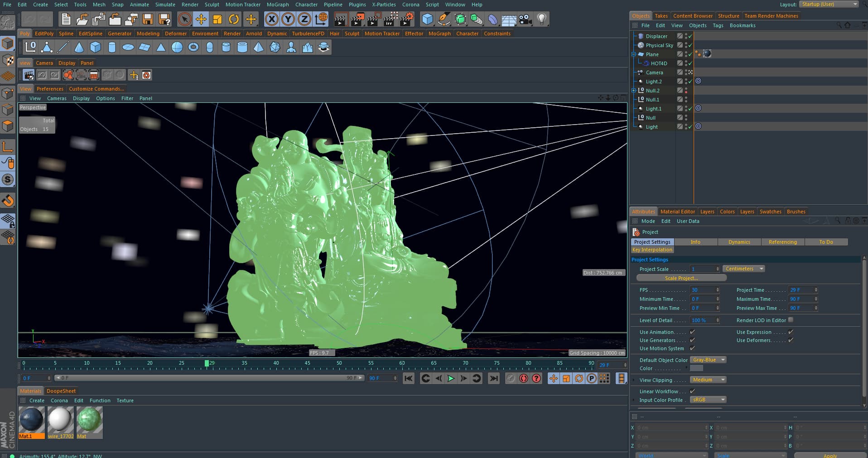
Task: Toggle Use Deformers checkbox
Action: 791,340
